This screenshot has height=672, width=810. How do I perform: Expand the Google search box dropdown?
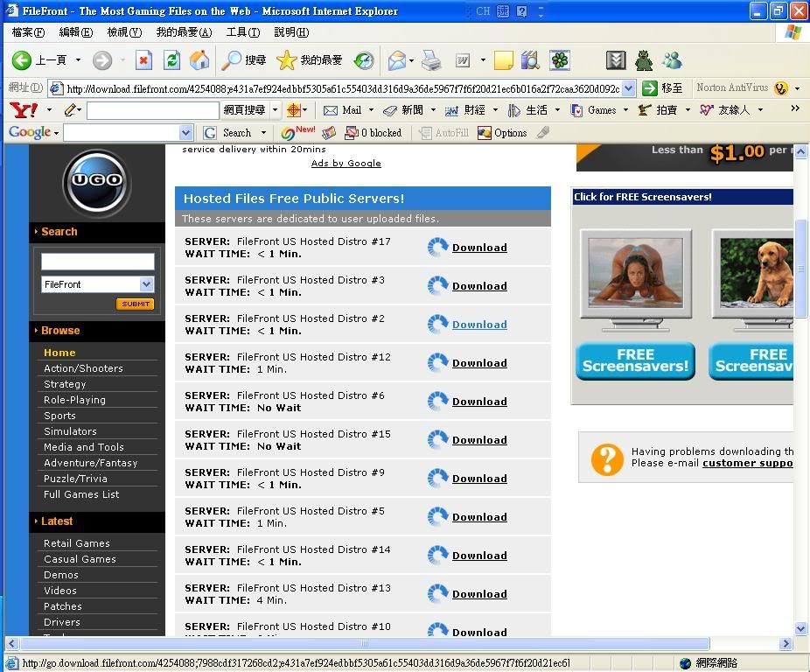click(186, 133)
